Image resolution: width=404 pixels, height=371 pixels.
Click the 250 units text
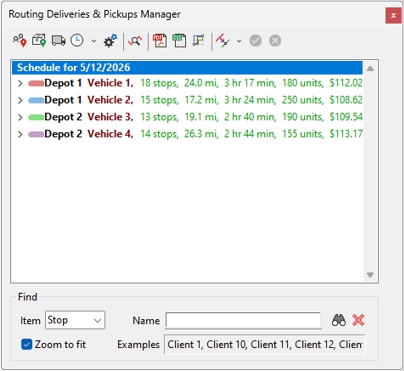coord(303,100)
